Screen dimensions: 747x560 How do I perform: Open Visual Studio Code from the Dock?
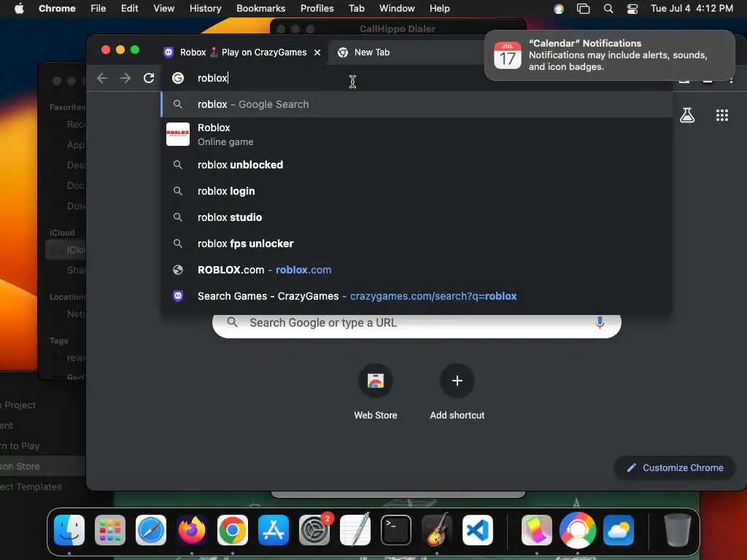tap(477, 530)
